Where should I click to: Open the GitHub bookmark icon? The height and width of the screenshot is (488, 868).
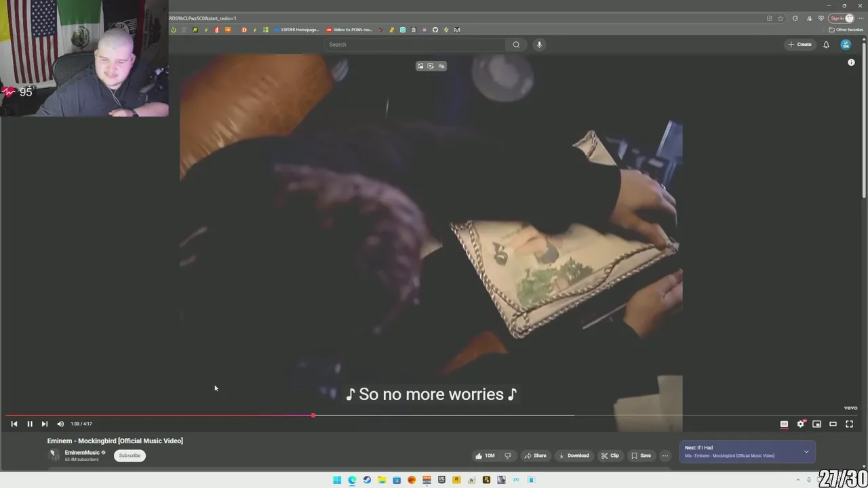tap(435, 30)
